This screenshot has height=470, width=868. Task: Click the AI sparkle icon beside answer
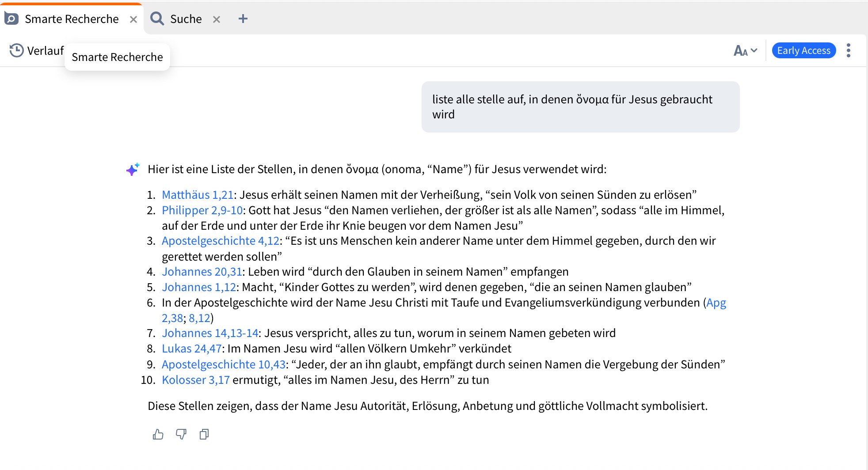point(133,169)
